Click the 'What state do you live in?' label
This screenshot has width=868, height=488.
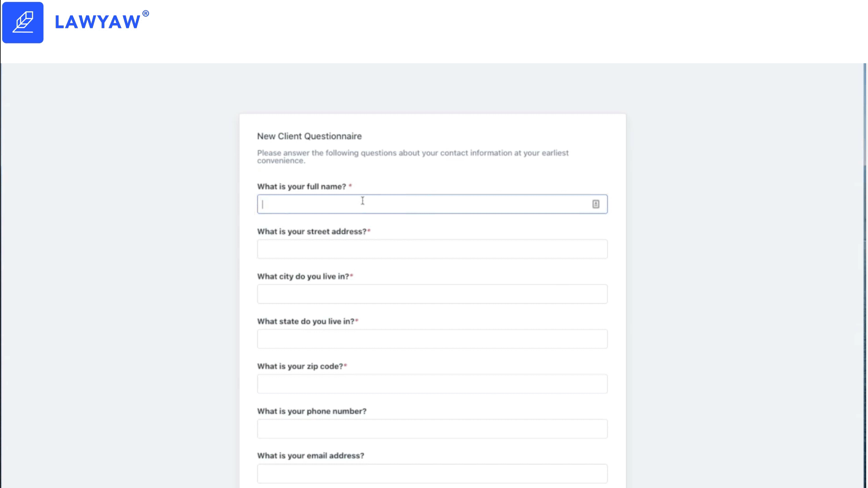(306, 321)
